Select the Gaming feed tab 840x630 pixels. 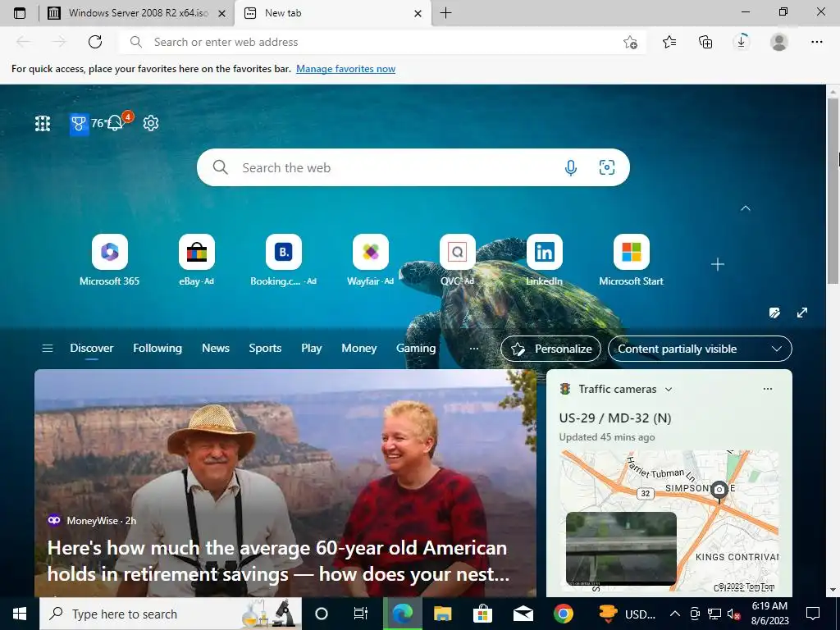[416, 348]
